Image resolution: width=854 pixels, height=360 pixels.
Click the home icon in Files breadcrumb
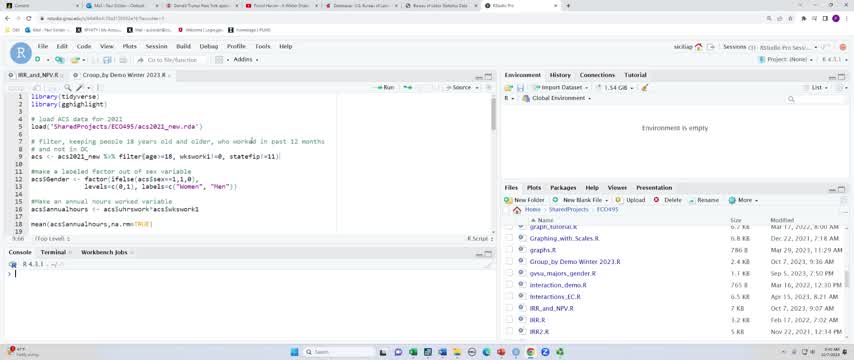517,210
